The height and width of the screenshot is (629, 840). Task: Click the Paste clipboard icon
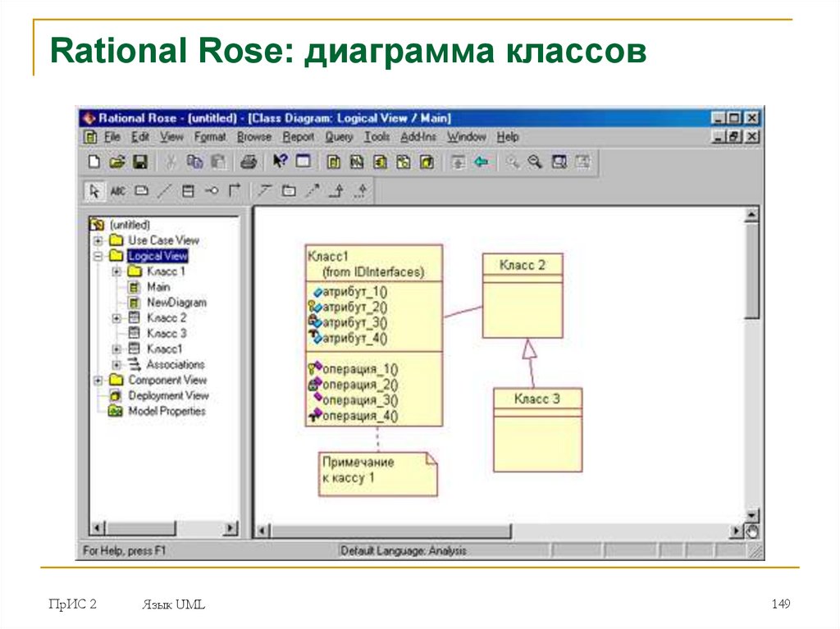click(x=218, y=162)
